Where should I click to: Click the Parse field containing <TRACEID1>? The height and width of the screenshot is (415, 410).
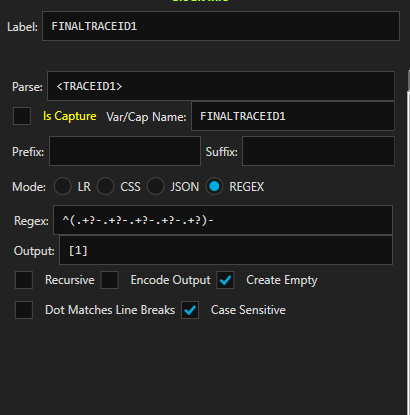(221, 86)
